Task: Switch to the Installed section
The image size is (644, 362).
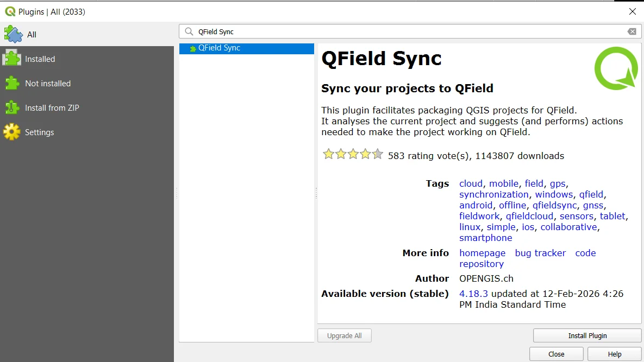Action: (x=40, y=58)
